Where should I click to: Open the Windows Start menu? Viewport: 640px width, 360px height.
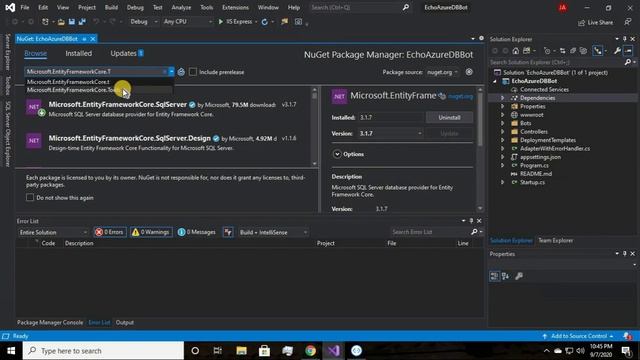(x=11, y=351)
